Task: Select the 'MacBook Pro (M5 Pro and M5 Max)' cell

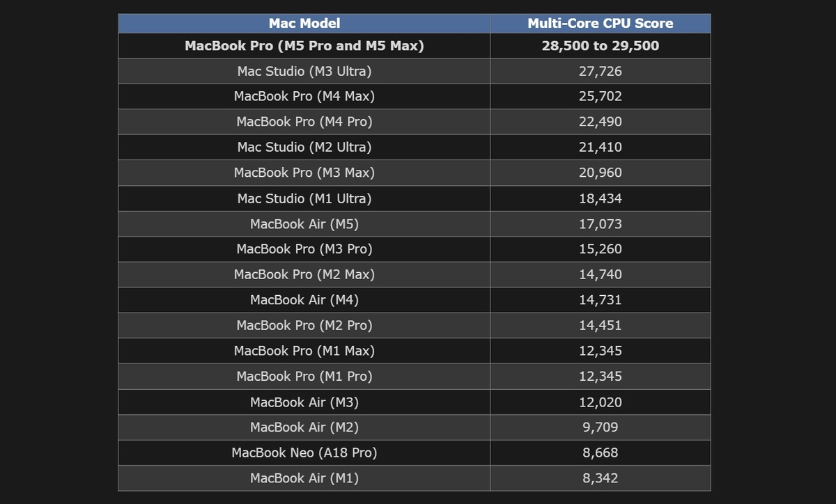Action: (304, 46)
